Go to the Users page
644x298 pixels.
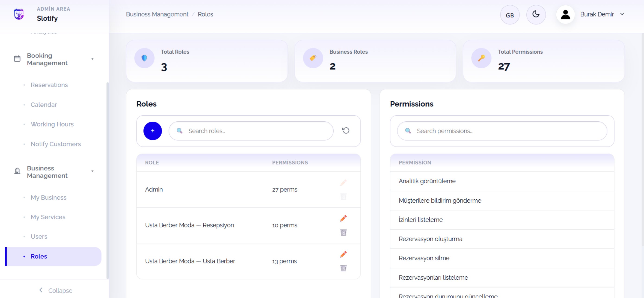tap(39, 236)
